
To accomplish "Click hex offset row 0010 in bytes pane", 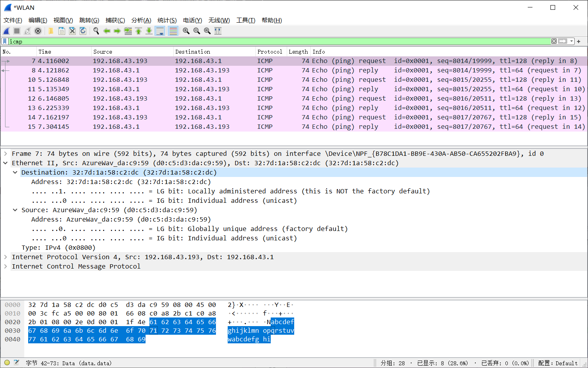I will [x=13, y=314].
